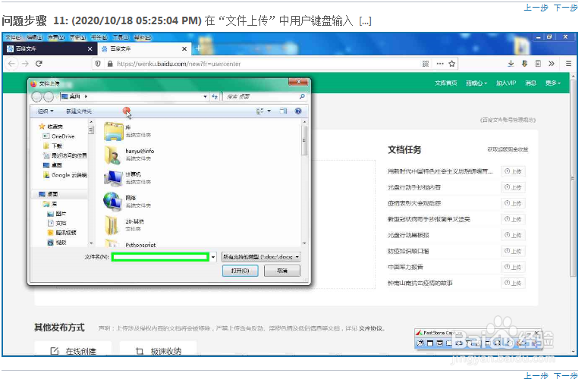Click 新建文件夹 in the dialog toolbar
Screen dimensions: 588x379
point(79,111)
